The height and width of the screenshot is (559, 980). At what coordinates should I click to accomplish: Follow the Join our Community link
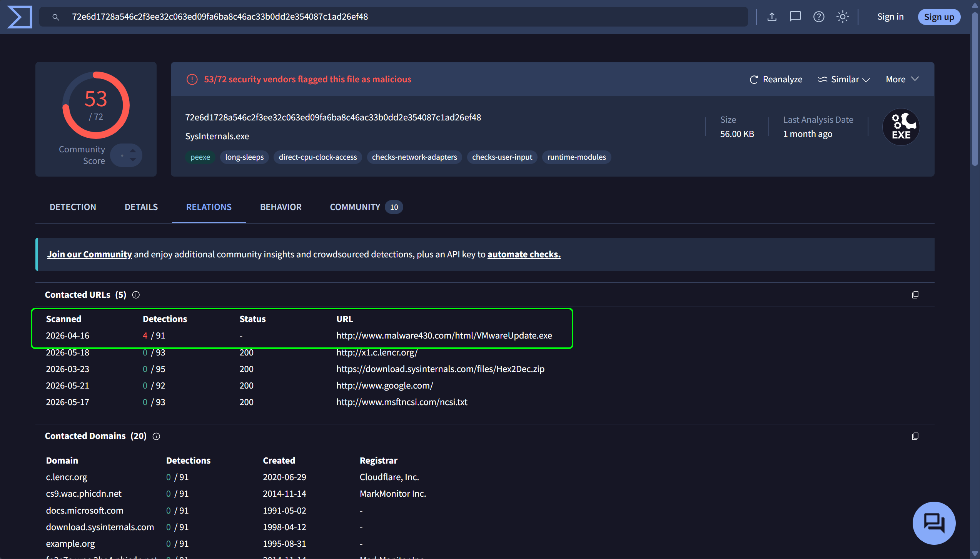[x=89, y=254]
